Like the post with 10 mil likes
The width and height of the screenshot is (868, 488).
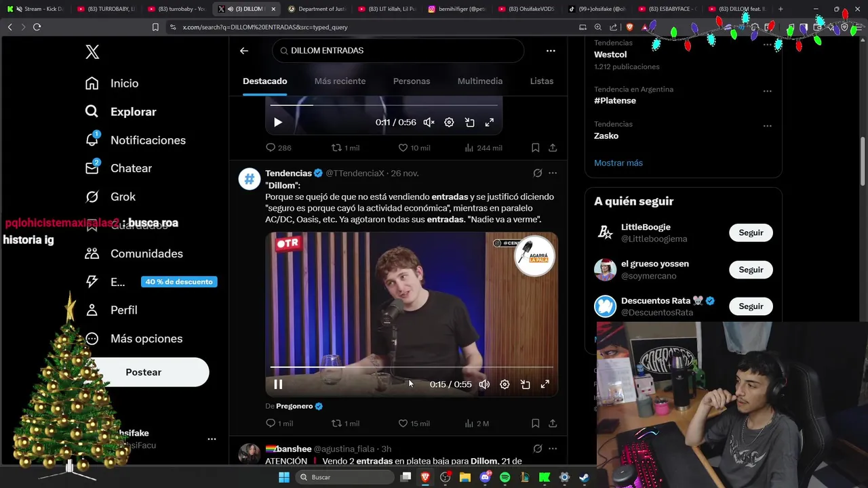(414, 148)
